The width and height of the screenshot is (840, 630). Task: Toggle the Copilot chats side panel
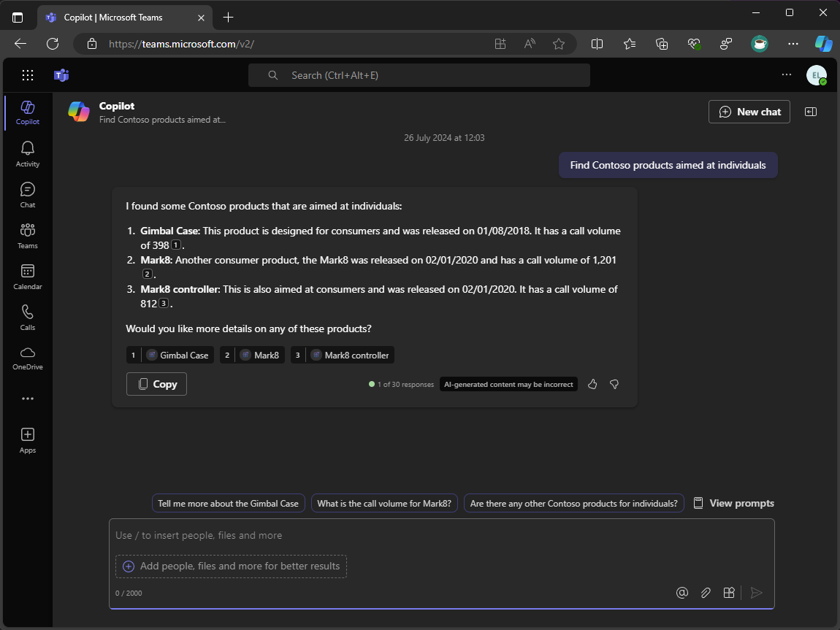click(811, 112)
